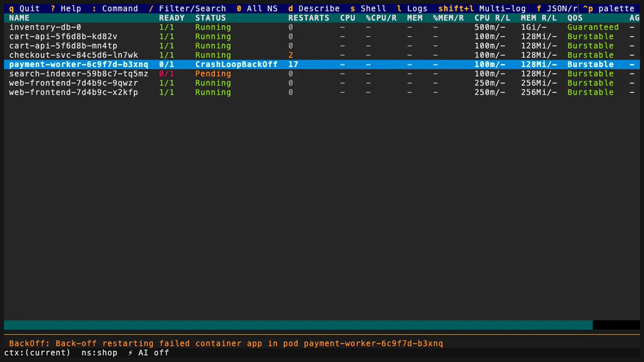
Task: Open Shell for the selected pod
Action: coord(368,9)
